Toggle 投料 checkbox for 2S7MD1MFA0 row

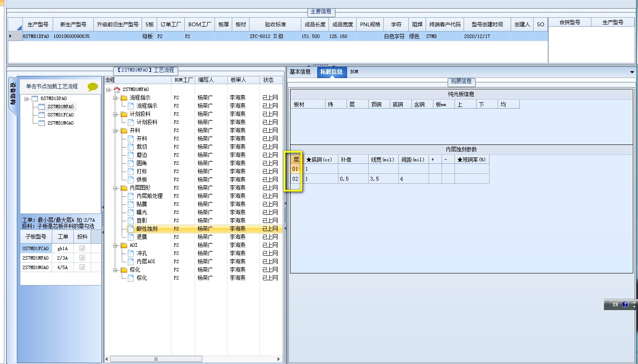(82, 258)
